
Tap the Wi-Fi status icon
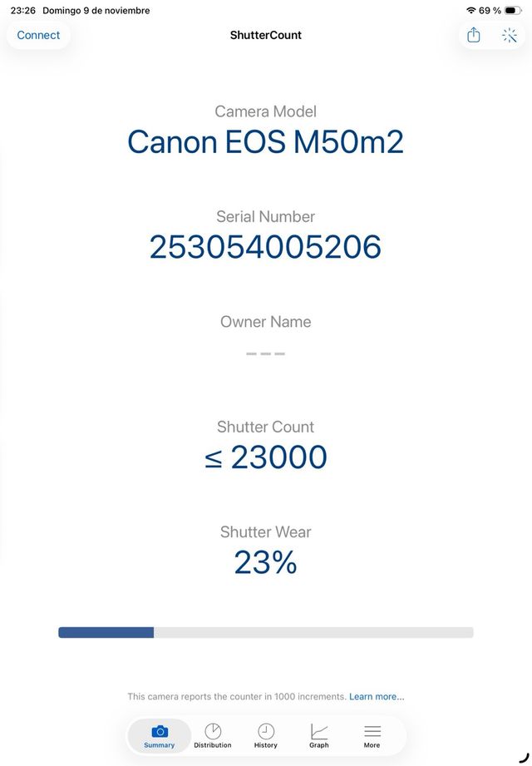[x=471, y=11]
